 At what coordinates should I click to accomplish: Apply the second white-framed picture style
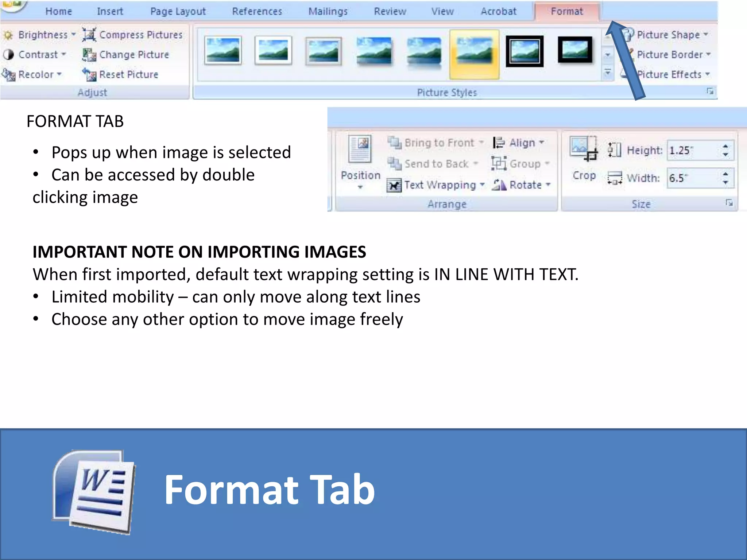coord(273,51)
